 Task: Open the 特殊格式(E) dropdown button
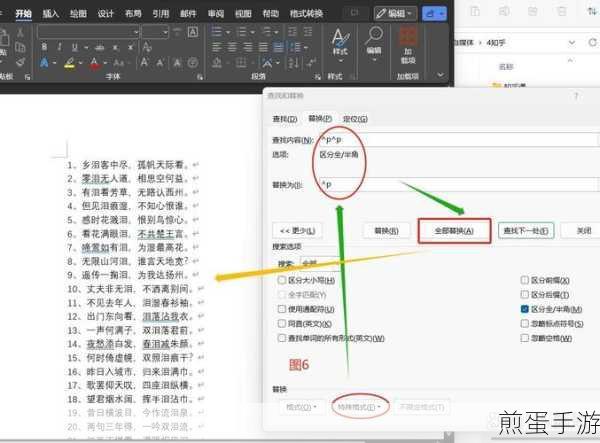point(359,407)
